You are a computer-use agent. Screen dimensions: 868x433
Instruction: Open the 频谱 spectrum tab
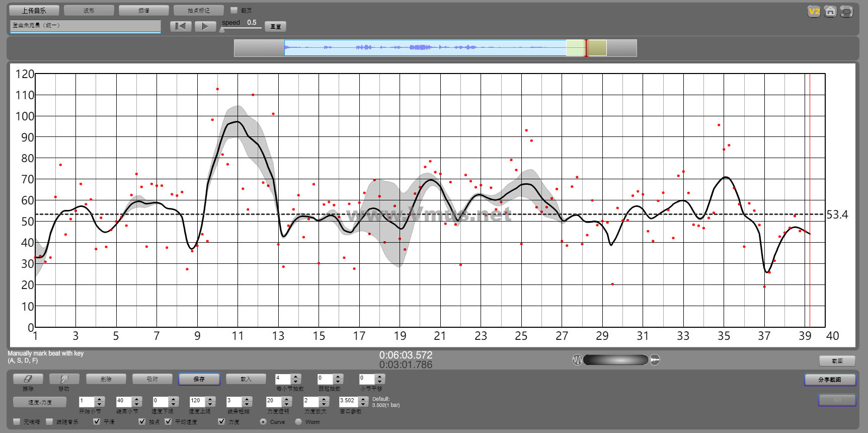click(x=144, y=10)
